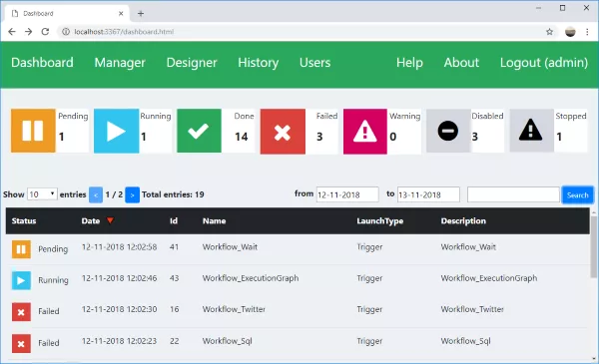This screenshot has height=364, width=599.
Task: Sort by LaunchType column header
Action: 380,221
